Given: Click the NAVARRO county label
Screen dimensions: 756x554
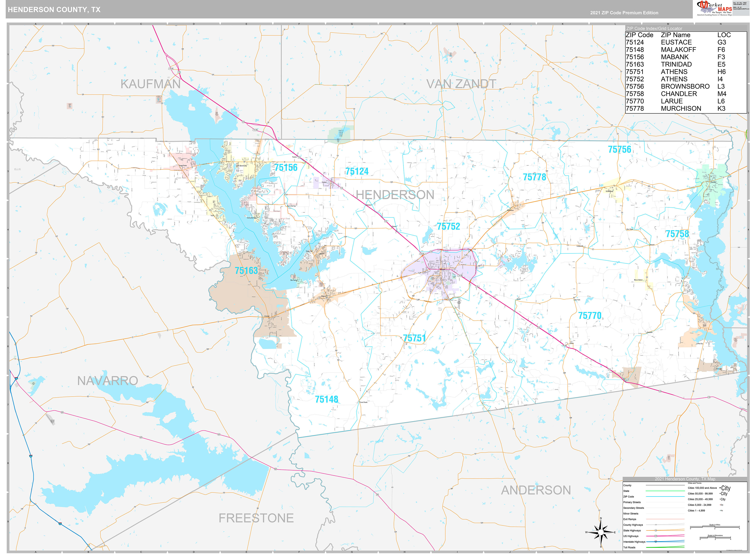Looking at the screenshot, I should click(x=108, y=381).
